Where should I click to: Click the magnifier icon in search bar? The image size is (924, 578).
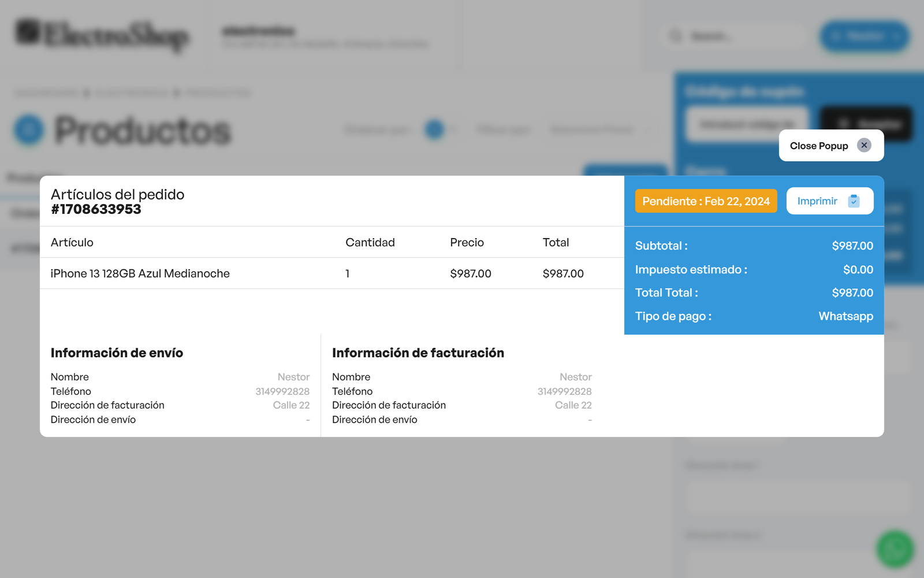[x=675, y=36]
